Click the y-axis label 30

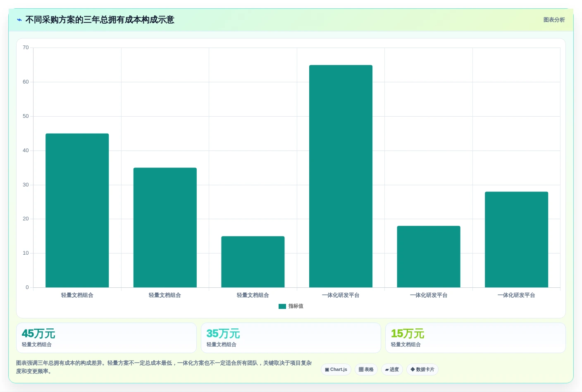coord(26,185)
